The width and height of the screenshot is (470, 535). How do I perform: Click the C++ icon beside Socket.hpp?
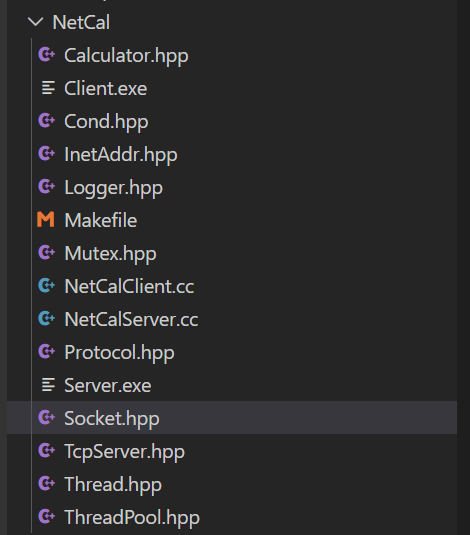(46, 417)
